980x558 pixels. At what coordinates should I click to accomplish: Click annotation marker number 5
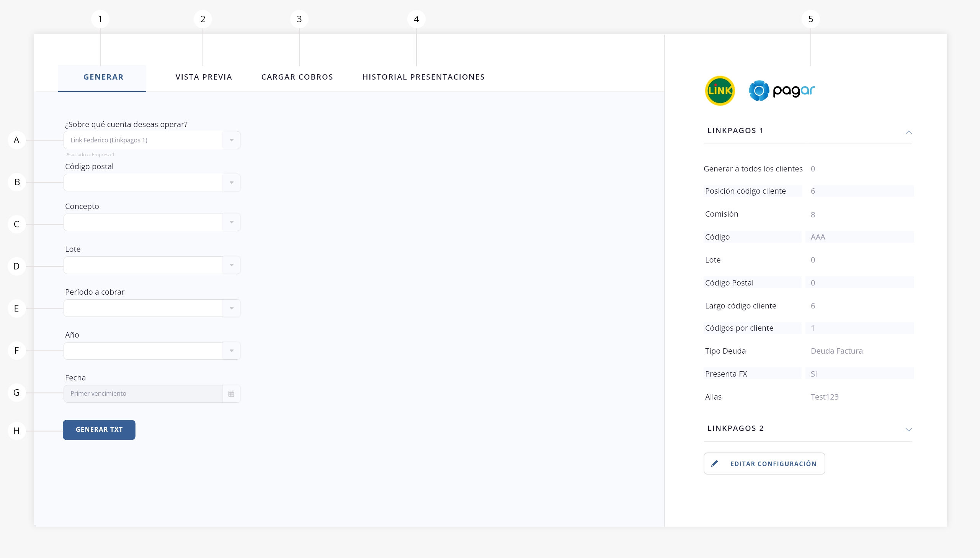point(810,19)
